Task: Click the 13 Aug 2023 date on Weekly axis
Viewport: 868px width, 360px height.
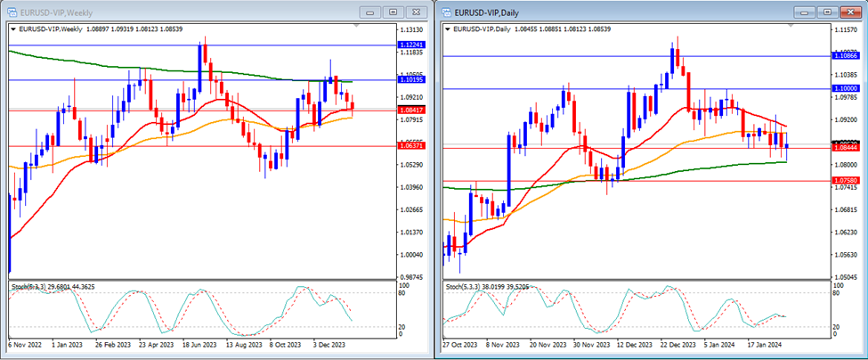Action: [x=244, y=344]
